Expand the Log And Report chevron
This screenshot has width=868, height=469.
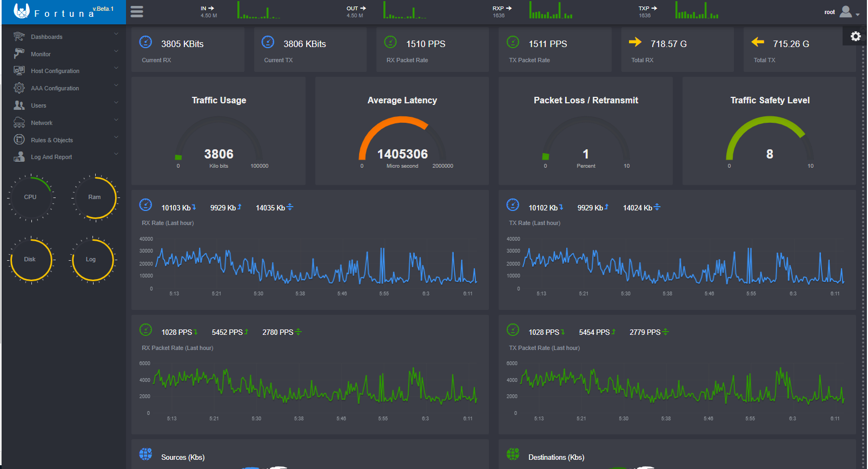point(116,154)
